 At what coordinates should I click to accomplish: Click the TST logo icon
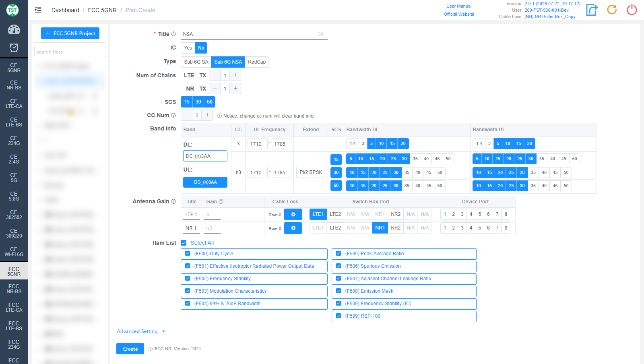pyautogui.click(x=12, y=10)
